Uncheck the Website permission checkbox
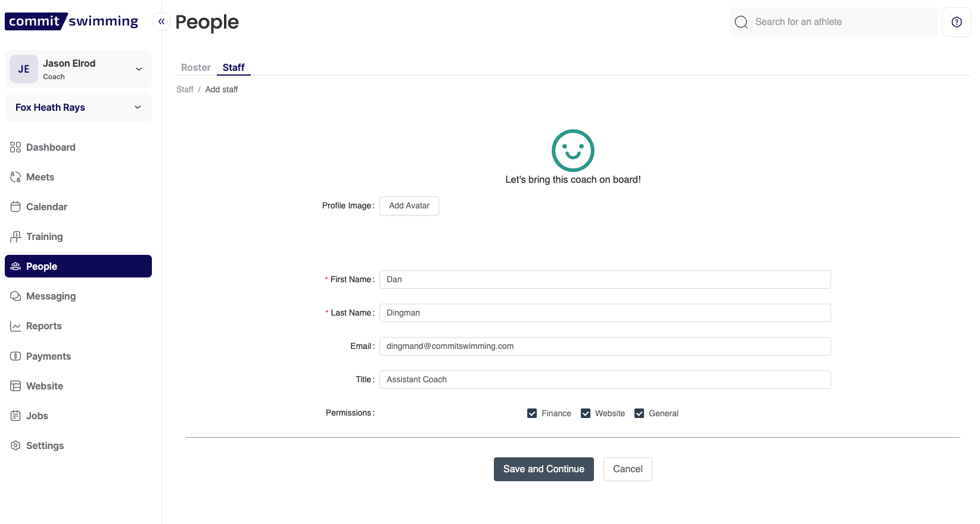Image resolution: width=980 pixels, height=524 pixels. coord(586,413)
